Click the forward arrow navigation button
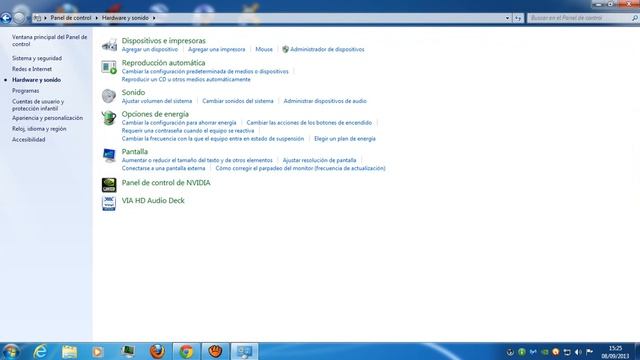 coord(19,18)
